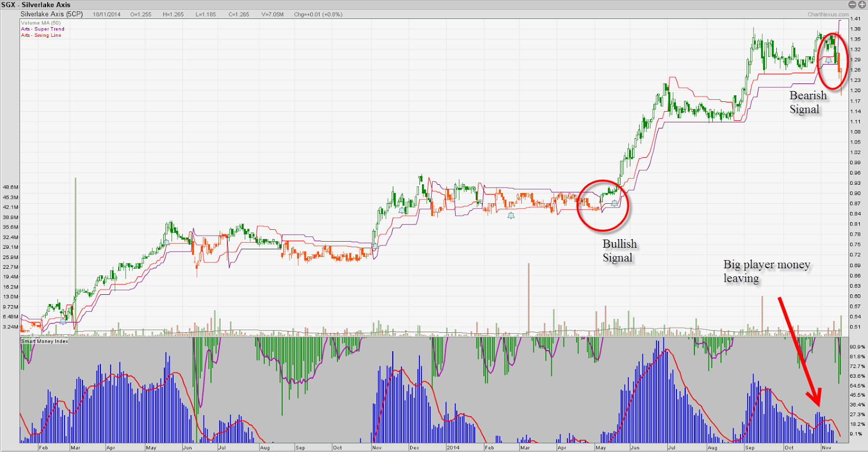Click the volume value "V=7.05M"
Image resolution: width=868 pixels, height=452 pixels.
[272, 15]
